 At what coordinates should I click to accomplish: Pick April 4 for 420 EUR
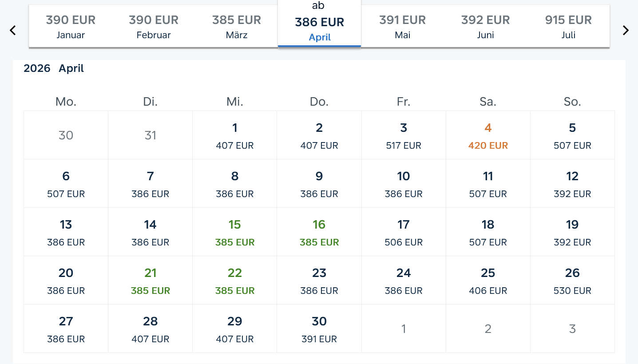point(488,135)
